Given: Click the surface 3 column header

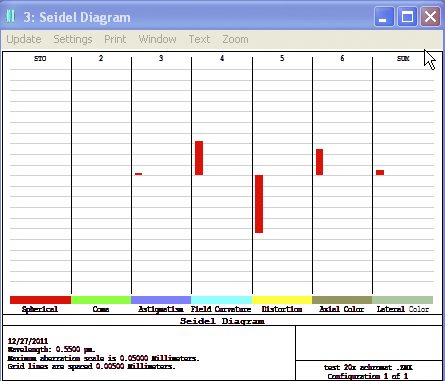Looking at the screenshot, I should click(161, 58).
